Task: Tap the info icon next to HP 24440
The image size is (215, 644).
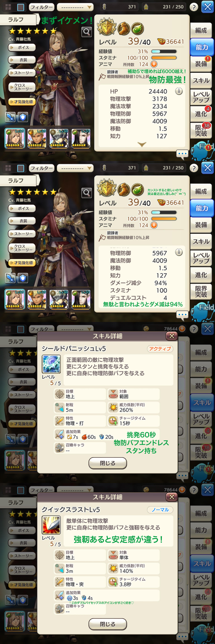Action: tap(179, 91)
